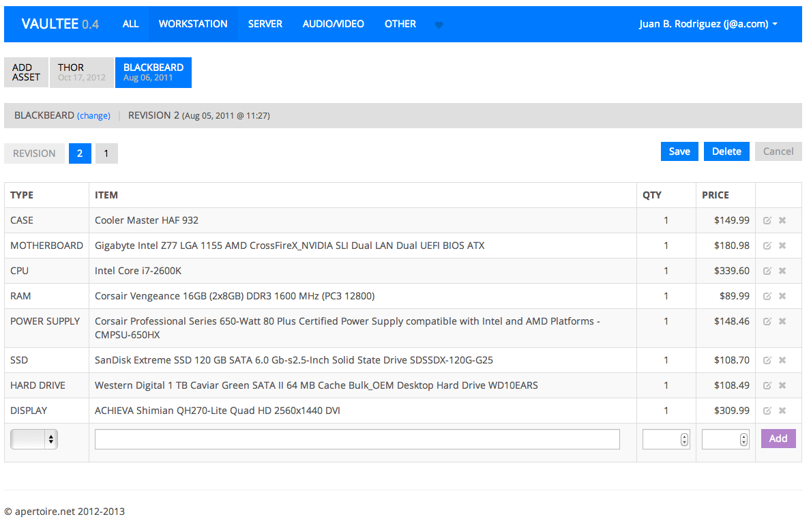Click the VAULTEE 0.4 logo
811x532 pixels.
(x=60, y=24)
